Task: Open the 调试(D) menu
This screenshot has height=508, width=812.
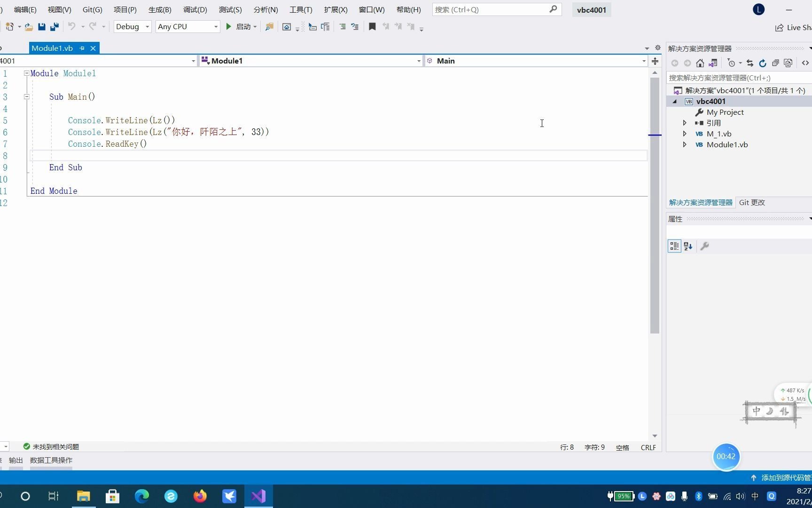Action: point(195,9)
